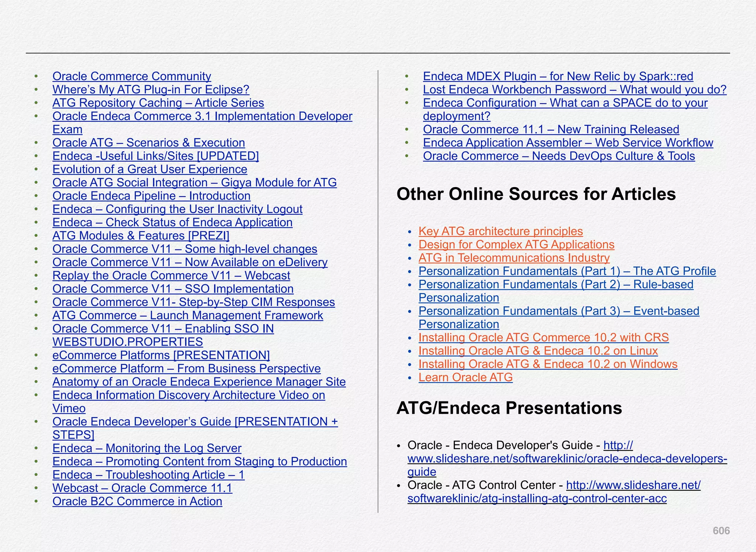Open Endeca – Troubleshooting Article – 1
This screenshot has width=756, height=552.
pyautogui.click(x=148, y=475)
